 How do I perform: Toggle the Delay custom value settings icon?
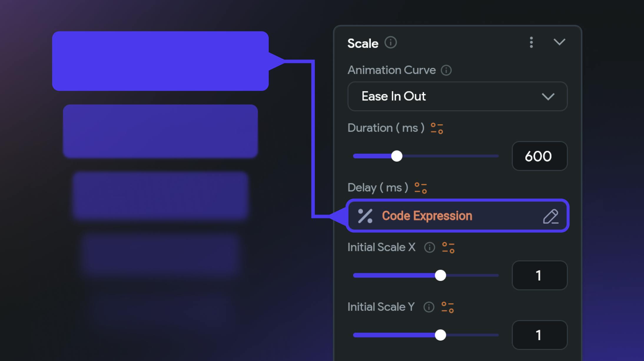click(x=421, y=188)
